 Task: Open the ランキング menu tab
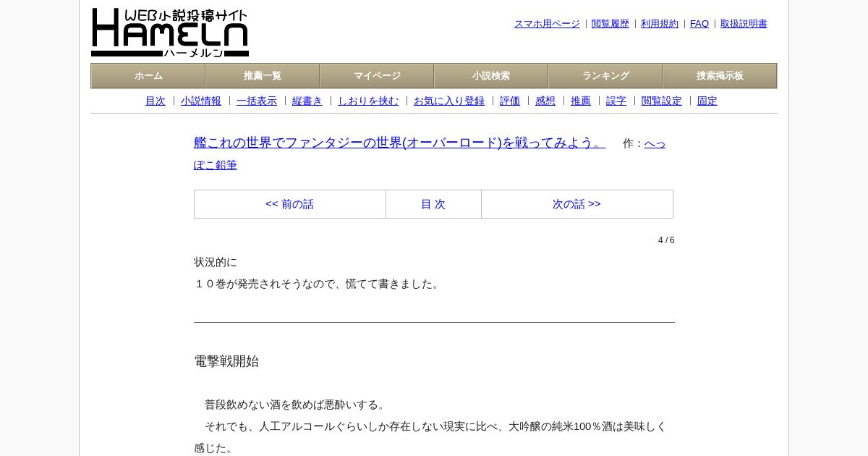pos(605,76)
